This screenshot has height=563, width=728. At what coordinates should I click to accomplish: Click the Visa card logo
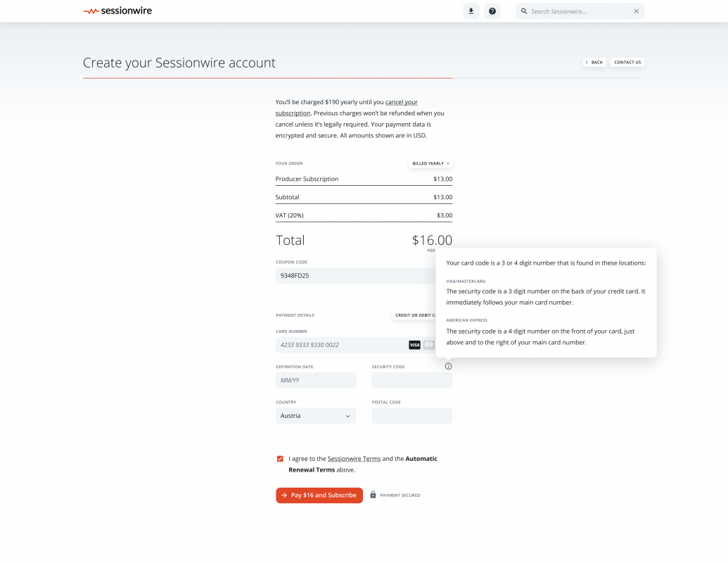pos(414,345)
